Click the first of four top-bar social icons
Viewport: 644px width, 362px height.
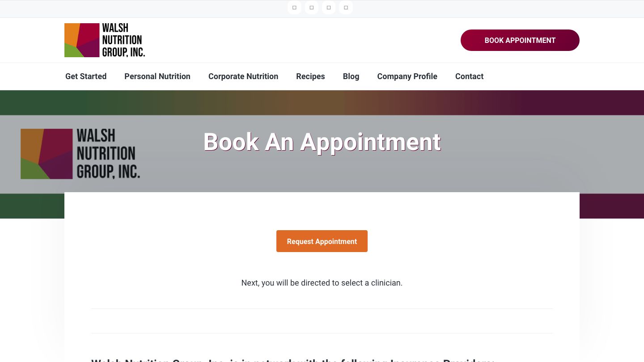tap(294, 8)
